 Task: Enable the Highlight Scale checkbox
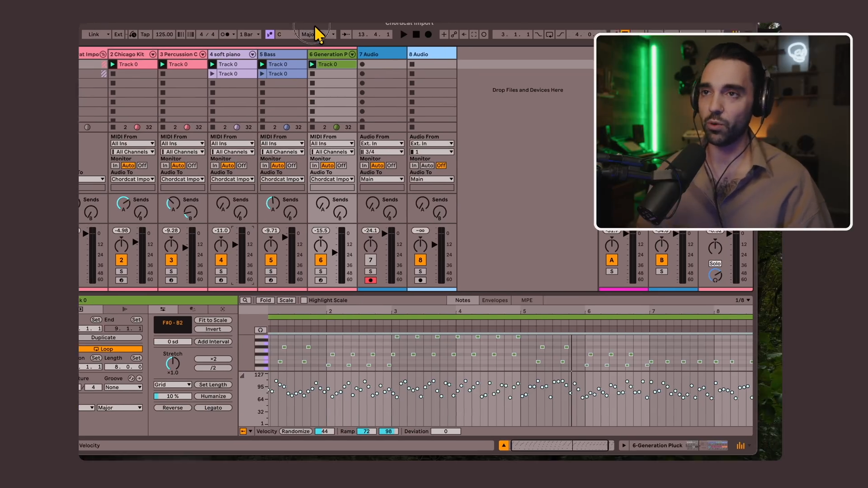click(304, 300)
